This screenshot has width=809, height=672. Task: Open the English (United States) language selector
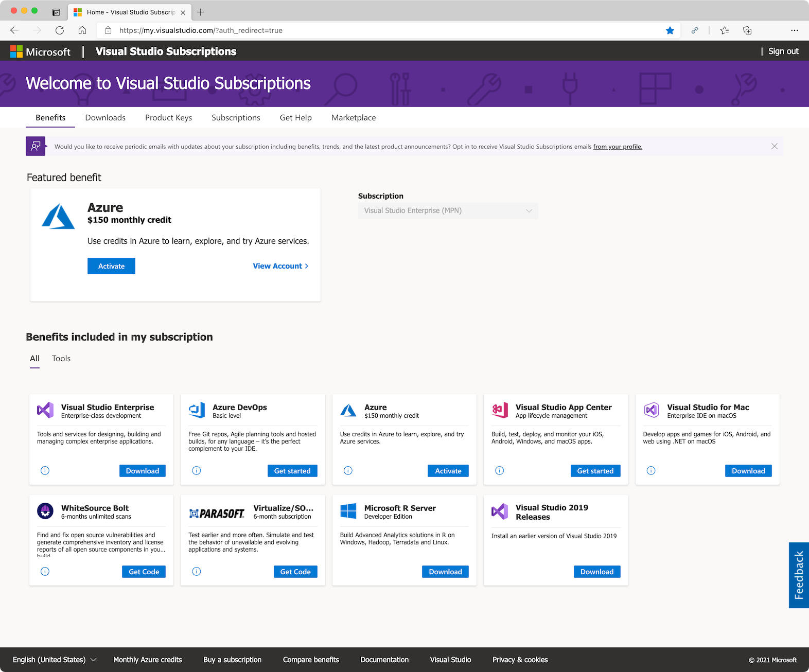point(55,660)
